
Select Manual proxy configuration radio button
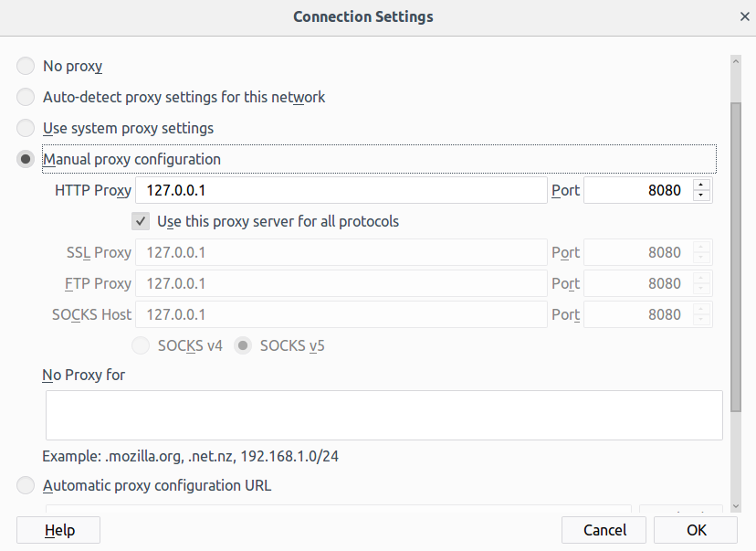(x=26, y=159)
